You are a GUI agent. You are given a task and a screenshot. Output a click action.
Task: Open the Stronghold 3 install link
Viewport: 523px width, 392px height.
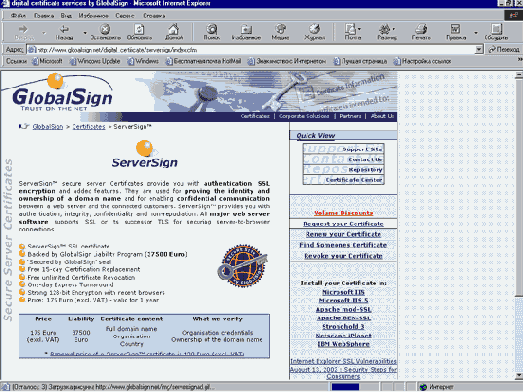(x=343, y=327)
